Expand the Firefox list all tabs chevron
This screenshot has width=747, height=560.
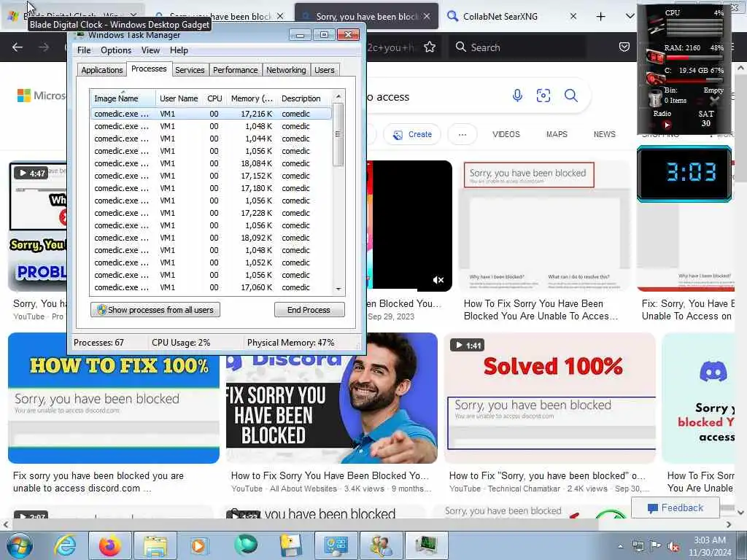tap(630, 16)
